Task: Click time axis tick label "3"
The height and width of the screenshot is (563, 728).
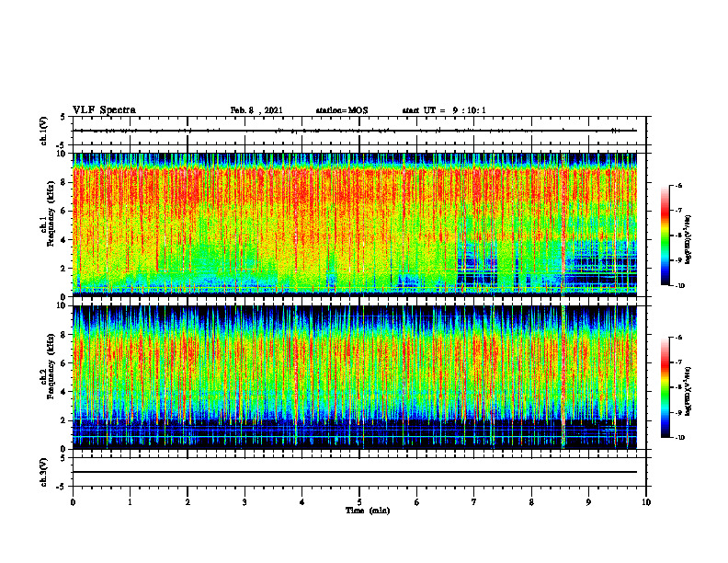Action: 245,502
